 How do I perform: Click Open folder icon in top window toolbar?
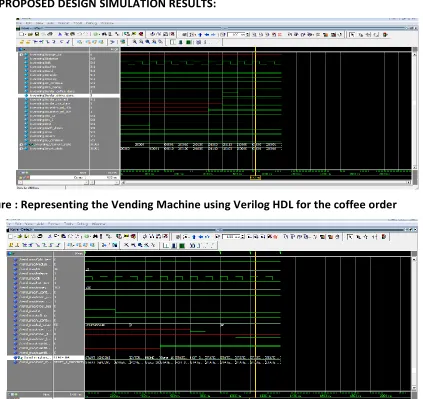tap(30, 34)
